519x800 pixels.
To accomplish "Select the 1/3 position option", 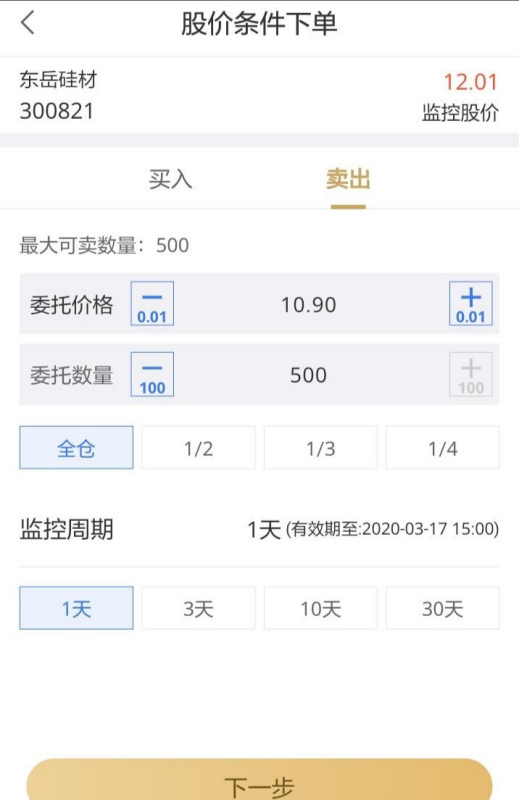I will 320,448.
